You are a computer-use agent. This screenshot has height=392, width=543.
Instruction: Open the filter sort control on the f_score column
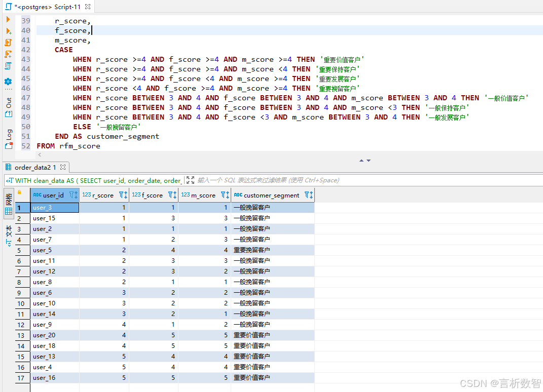click(x=172, y=195)
